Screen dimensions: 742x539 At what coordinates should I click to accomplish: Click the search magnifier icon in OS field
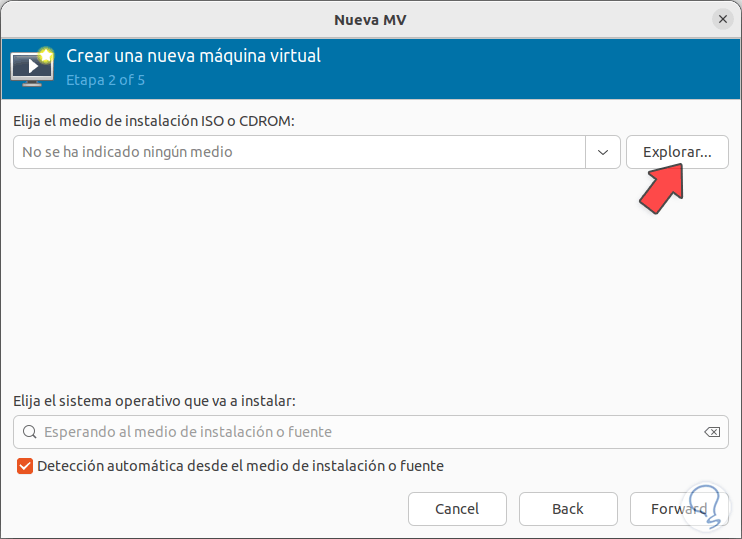pos(29,432)
